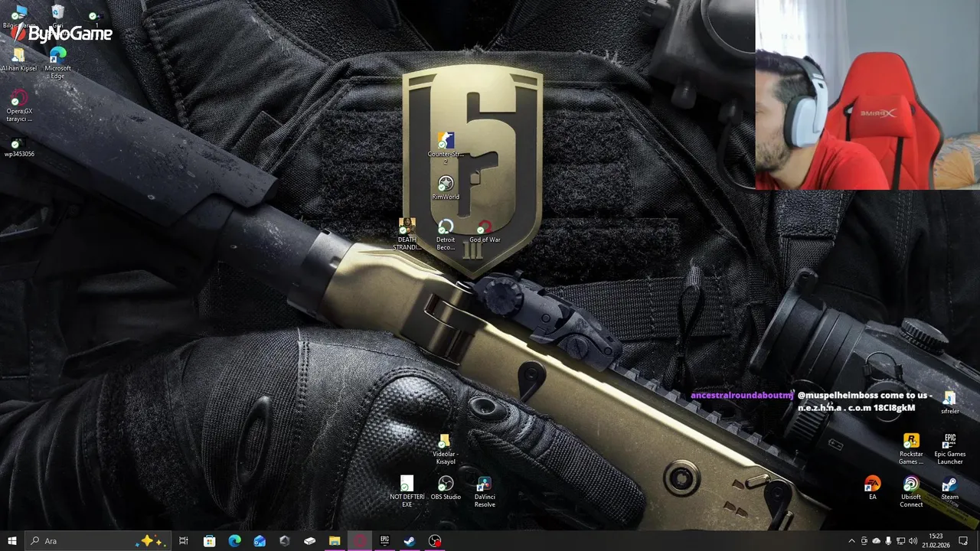980x551 pixels.
Task: Select the Epic Games Launcher desktop icon
Action: 949,448
